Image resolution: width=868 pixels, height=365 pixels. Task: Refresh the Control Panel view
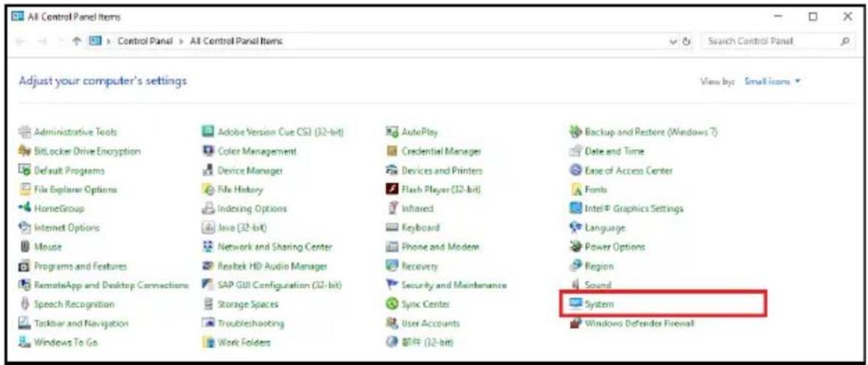pyautogui.click(x=688, y=41)
